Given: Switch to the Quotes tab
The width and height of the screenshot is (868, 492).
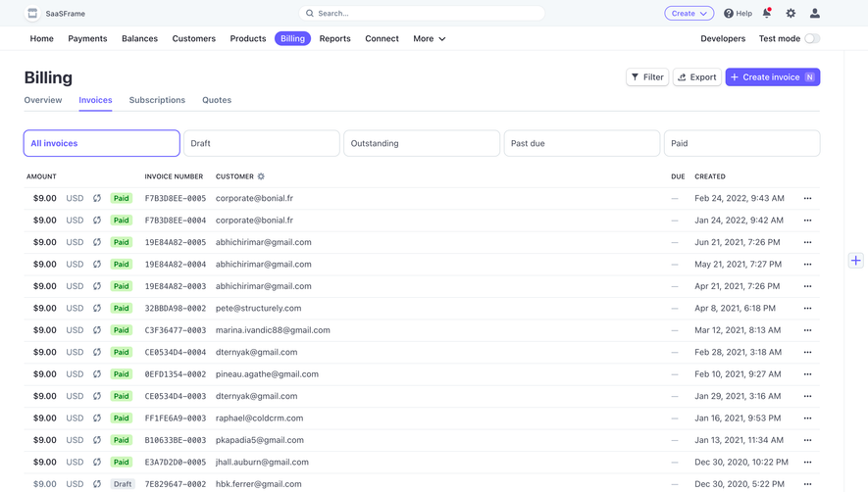Looking at the screenshot, I should tap(217, 100).
